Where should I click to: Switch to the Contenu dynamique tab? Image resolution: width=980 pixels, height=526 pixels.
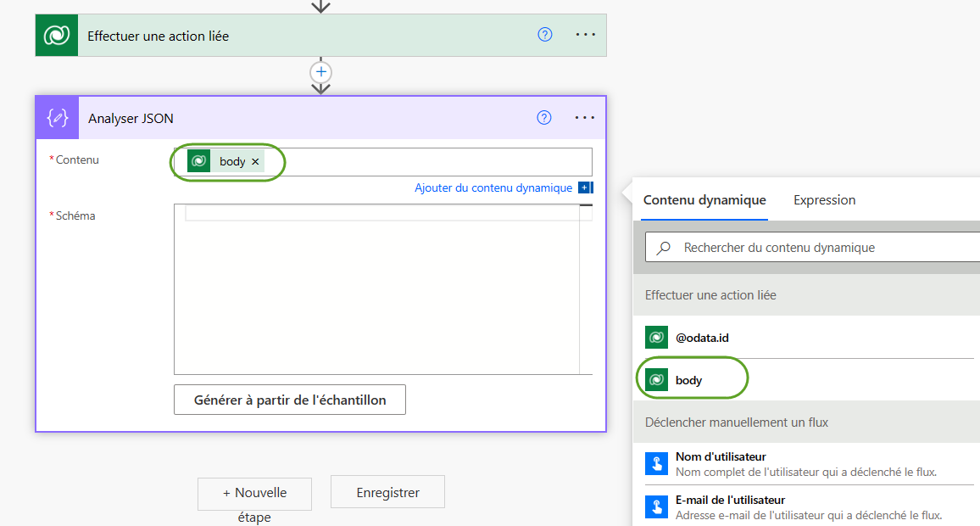[704, 200]
